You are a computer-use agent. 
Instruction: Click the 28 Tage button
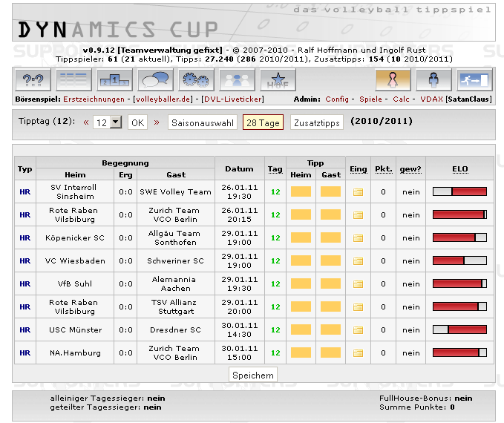pos(263,122)
